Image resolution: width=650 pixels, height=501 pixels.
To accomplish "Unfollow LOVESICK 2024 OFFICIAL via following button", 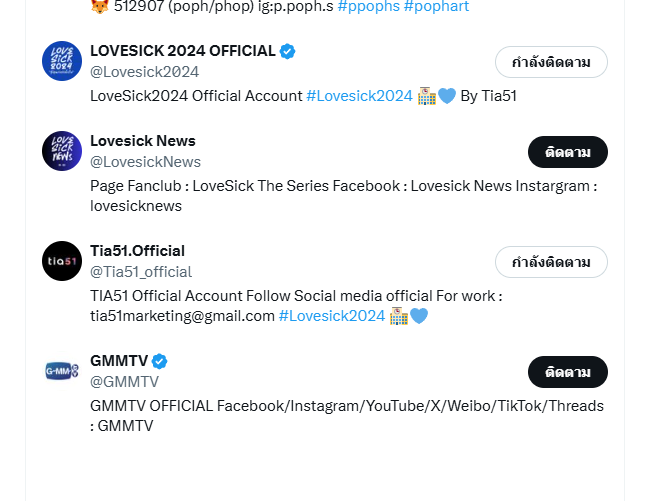I will click(551, 62).
